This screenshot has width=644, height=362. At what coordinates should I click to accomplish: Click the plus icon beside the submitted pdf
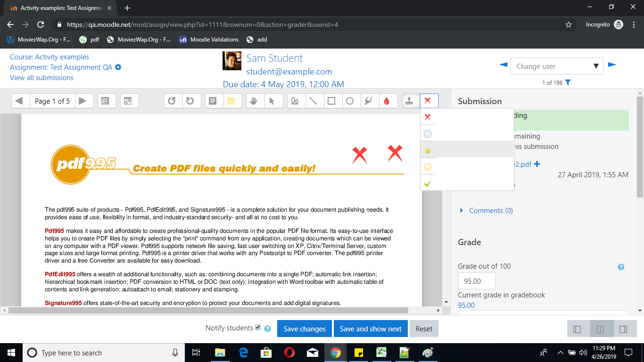point(537,164)
